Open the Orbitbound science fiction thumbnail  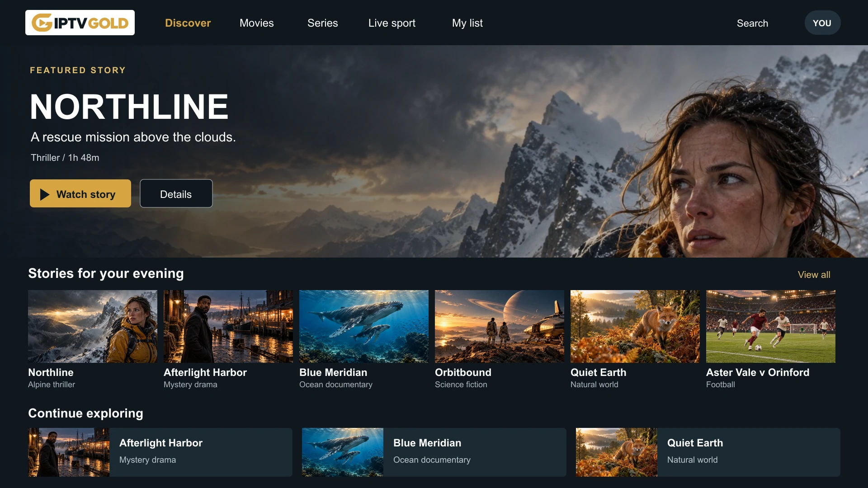click(500, 326)
